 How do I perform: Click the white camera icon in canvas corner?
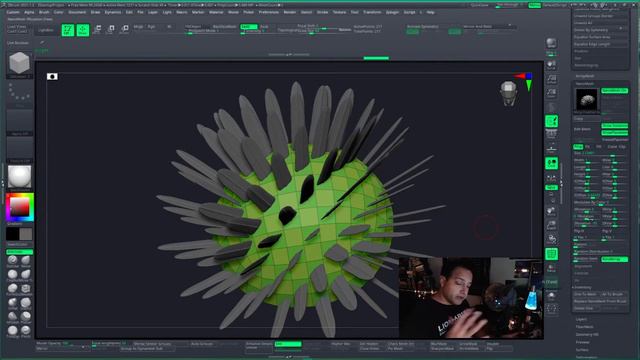[x=52, y=77]
